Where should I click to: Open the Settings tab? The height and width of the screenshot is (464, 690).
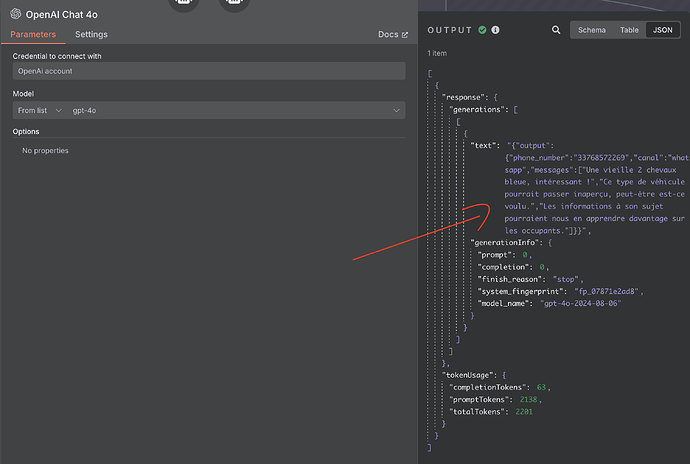tap(91, 34)
